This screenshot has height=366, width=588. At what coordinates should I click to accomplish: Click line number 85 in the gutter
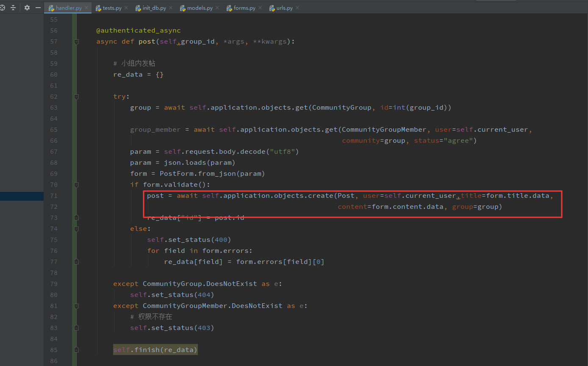click(53, 350)
